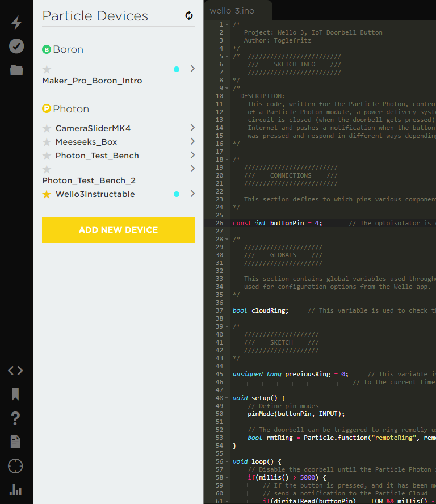
Task: Click line number 50 in the gutter
Action: pyautogui.click(x=219, y=414)
